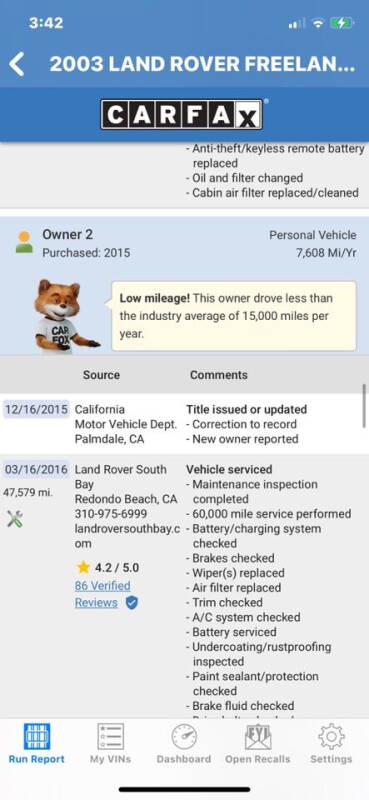This screenshot has height=800, width=369.
Task: Tap the verified shield badge icon
Action: click(132, 603)
